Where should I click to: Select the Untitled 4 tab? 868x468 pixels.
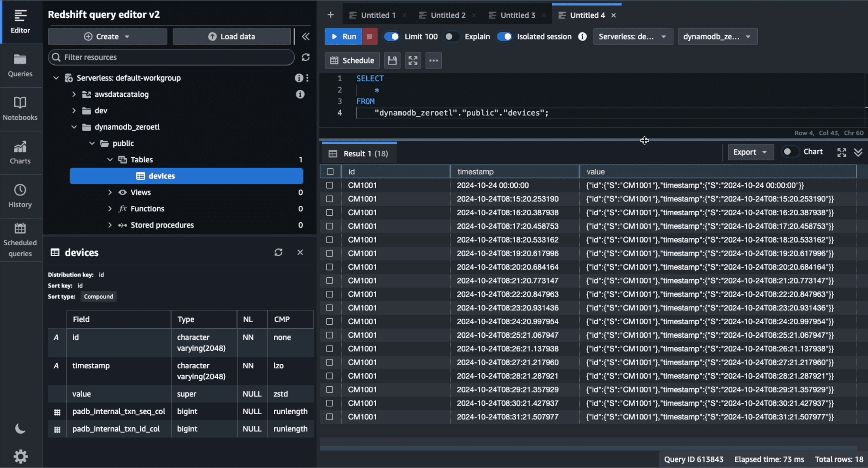click(x=587, y=15)
